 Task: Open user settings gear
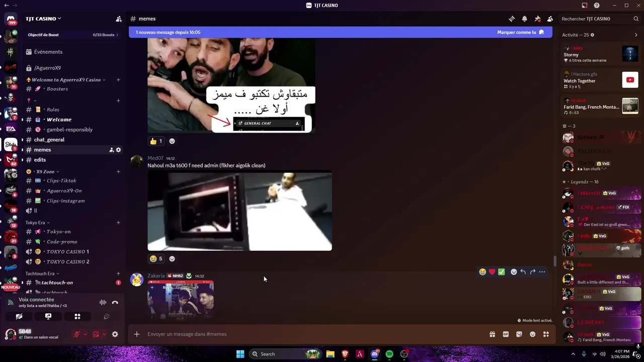coord(115,334)
